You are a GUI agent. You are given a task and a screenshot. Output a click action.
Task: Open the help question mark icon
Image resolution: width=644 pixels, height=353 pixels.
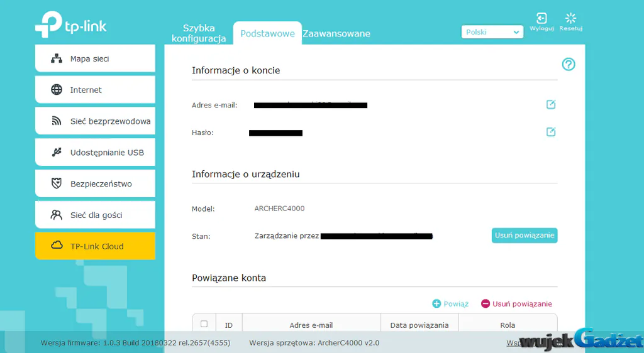[569, 64]
